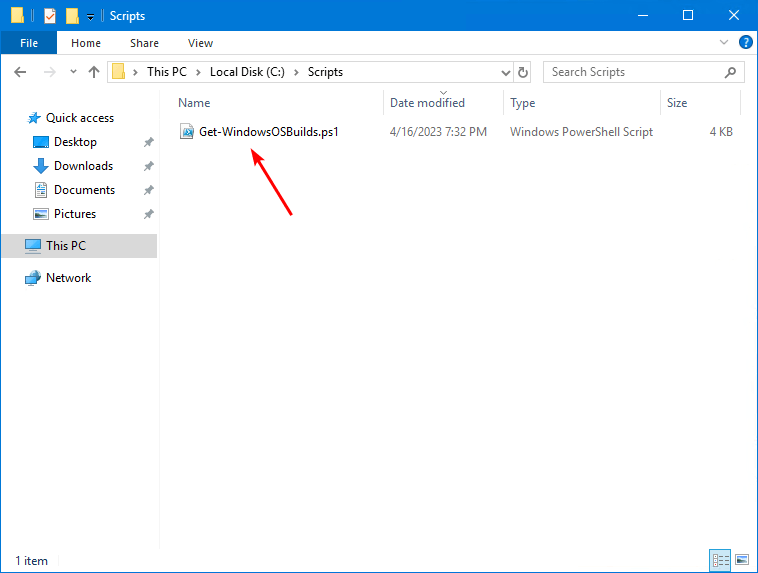This screenshot has height=573, width=758.
Task: Click the Search Scripts input field
Action: [x=633, y=72]
